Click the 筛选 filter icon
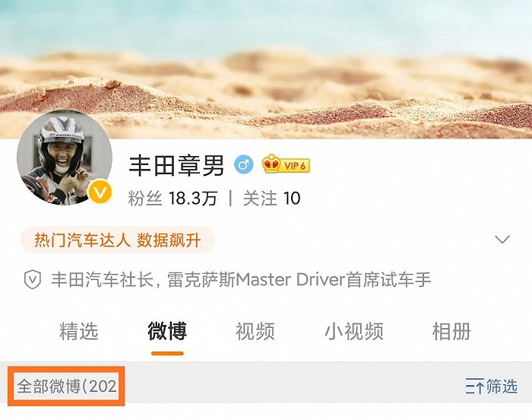Image resolution: width=532 pixels, height=420 pixels. click(474, 387)
